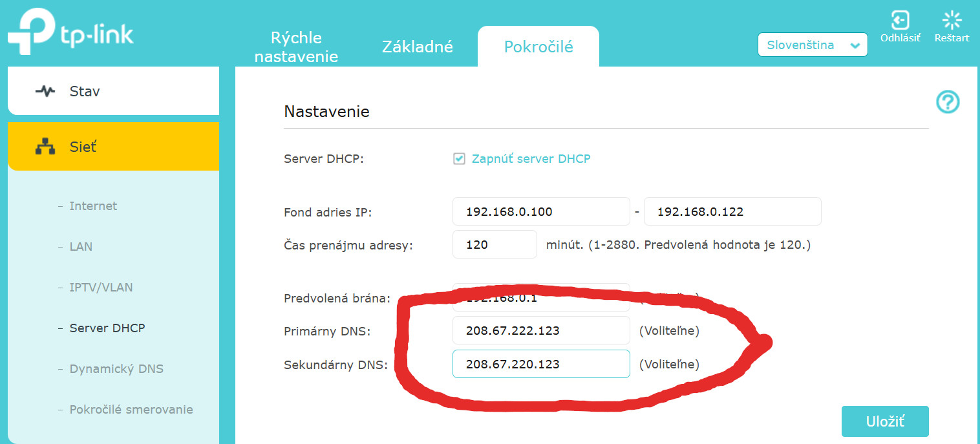The width and height of the screenshot is (980, 444).
Task: Click the language dropdown chevron arrow
Action: pos(855,46)
